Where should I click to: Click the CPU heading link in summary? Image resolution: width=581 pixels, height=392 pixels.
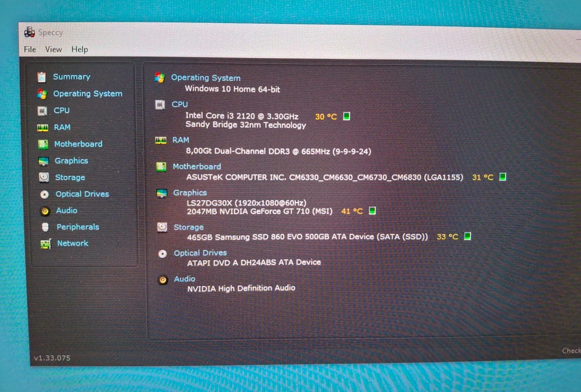click(180, 105)
